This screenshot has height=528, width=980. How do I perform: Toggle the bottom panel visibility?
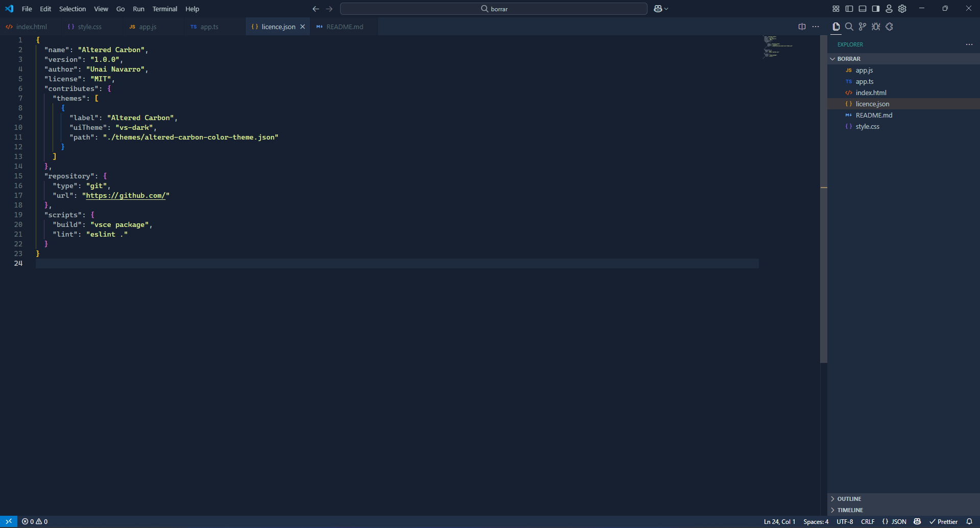(x=862, y=9)
